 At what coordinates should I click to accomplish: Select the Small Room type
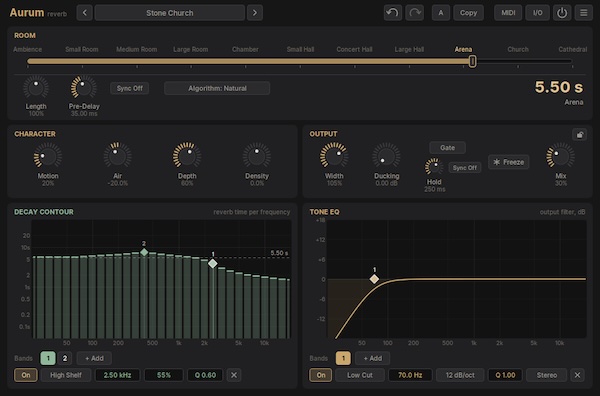coord(82,49)
